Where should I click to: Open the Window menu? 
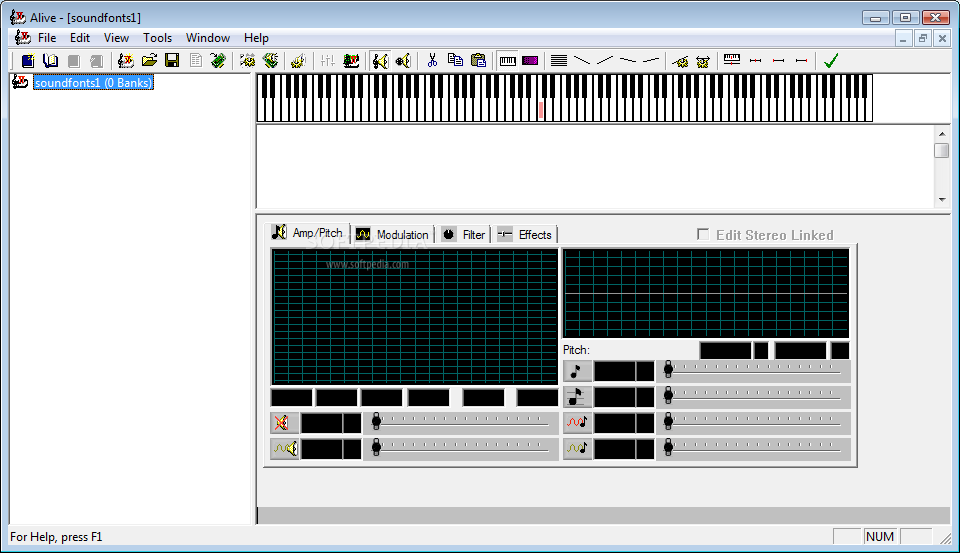208,38
